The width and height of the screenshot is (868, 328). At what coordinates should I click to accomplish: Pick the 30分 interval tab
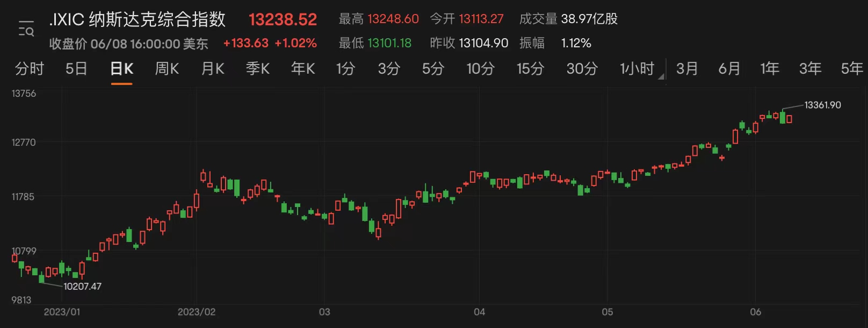pyautogui.click(x=582, y=69)
